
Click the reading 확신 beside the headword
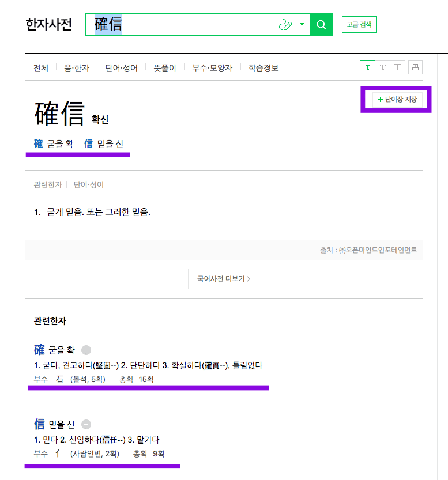[100, 119]
